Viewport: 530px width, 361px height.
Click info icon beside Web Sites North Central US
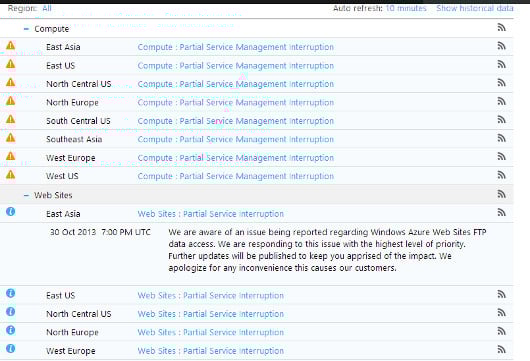tap(10, 312)
